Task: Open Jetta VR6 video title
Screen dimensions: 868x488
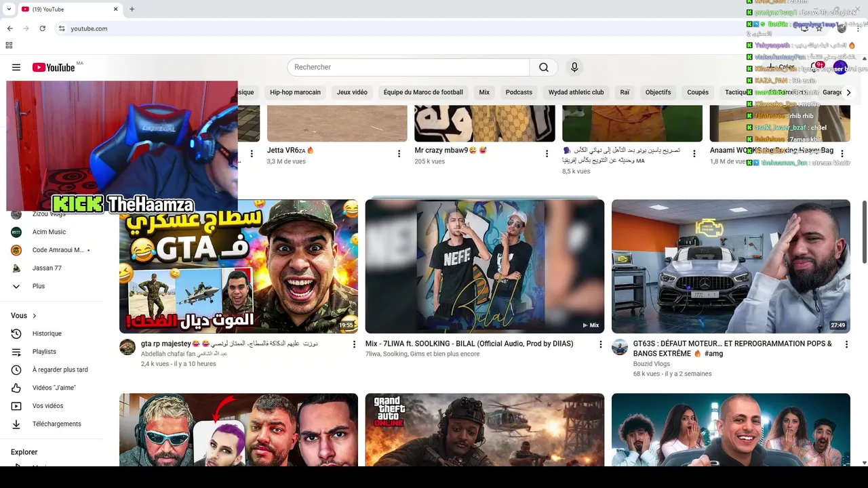Action: [290, 150]
